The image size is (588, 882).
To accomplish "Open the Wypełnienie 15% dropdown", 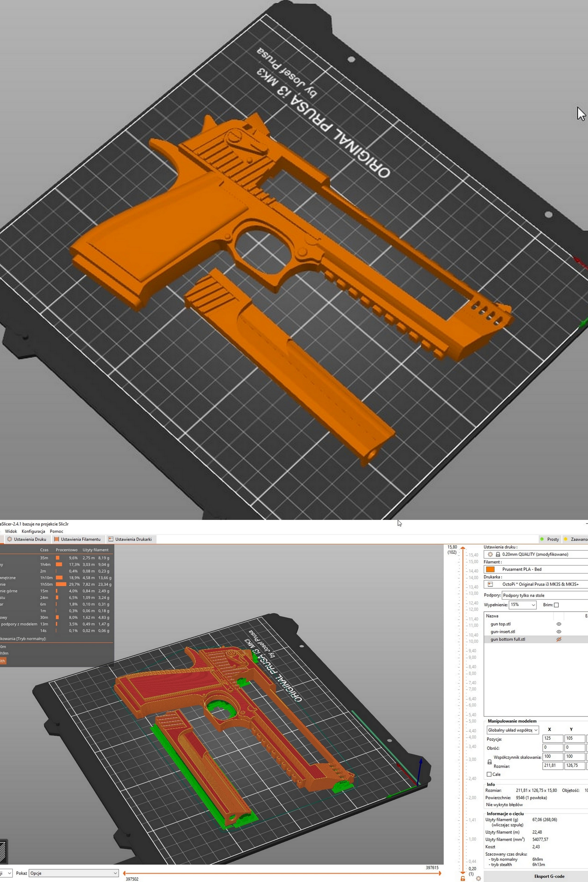I will [x=523, y=605].
